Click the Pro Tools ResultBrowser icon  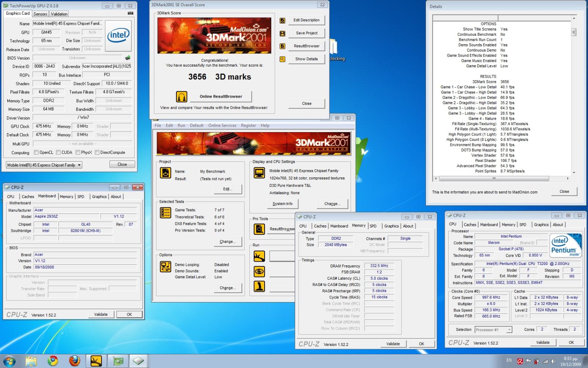(259, 229)
